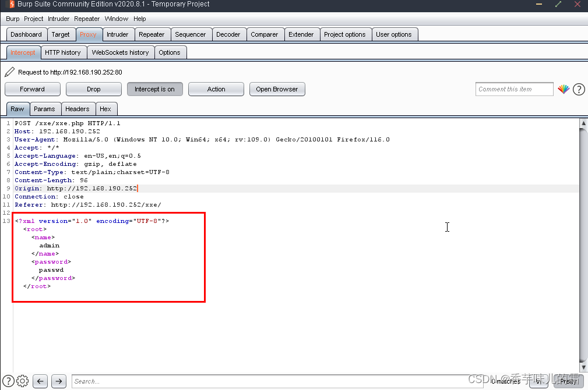This screenshot has height=390, width=588.
Task: Switch to the Headers view tab
Action: coord(78,109)
